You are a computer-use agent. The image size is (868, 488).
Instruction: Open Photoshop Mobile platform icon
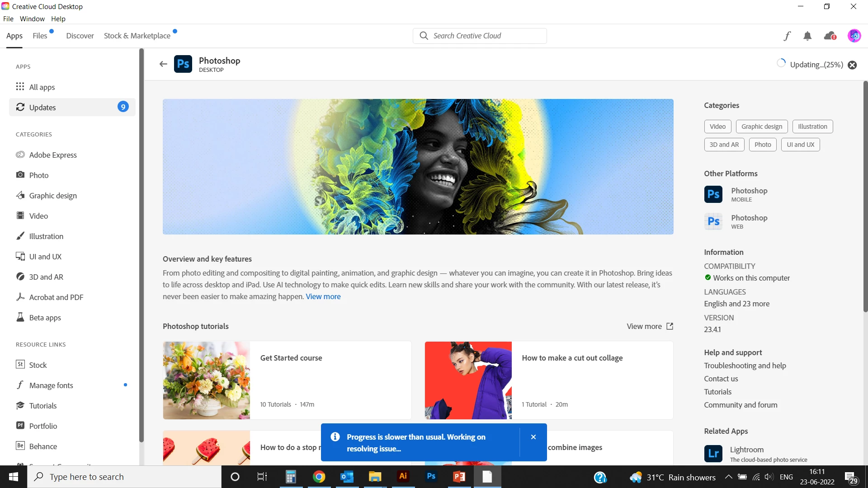click(713, 194)
